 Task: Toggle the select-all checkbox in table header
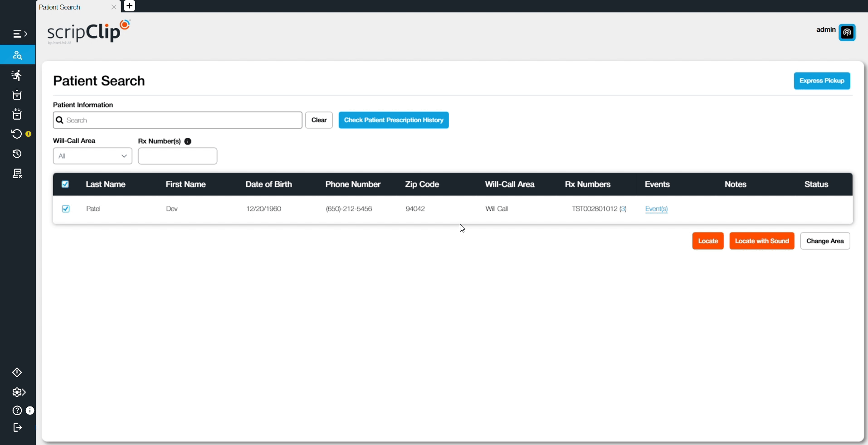pos(65,184)
